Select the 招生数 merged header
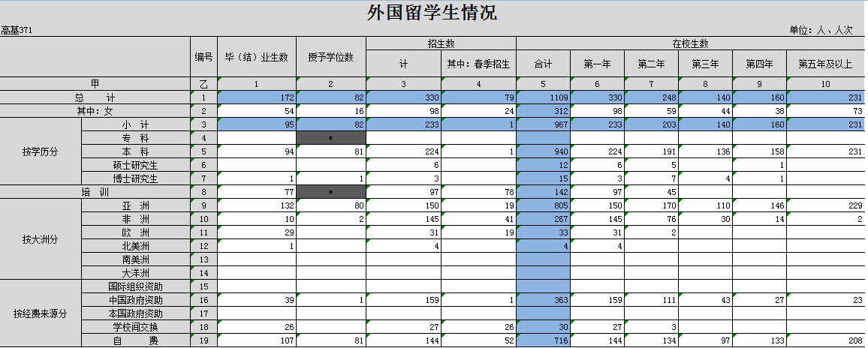This screenshot has height=348, width=868. (441, 43)
